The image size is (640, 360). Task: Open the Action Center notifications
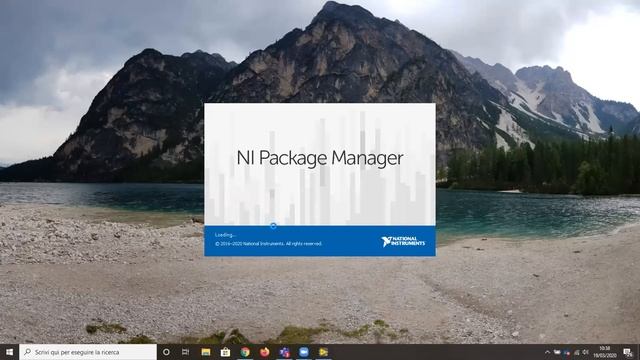click(628, 352)
